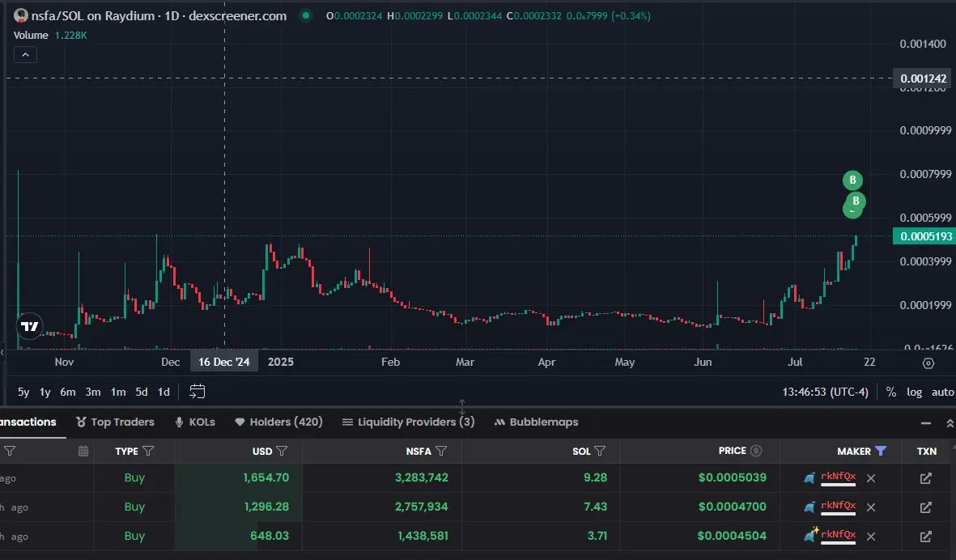The height and width of the screenshot is (560, 956).
Task: Click the sparkle dolphin icon in the 648.03 row
Action: click(x=810, y=534)
